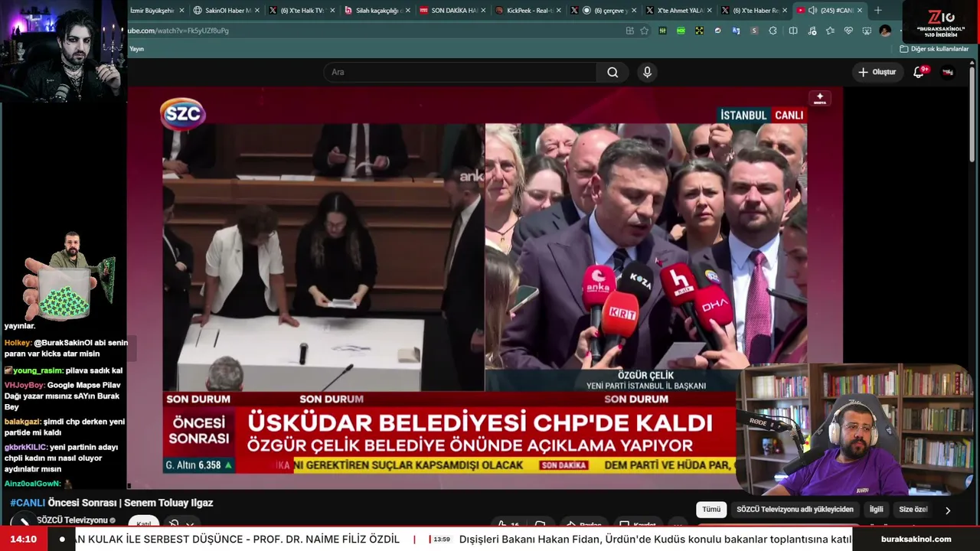Show more filter chips with the right arrow
The width and height of the screenshot is (980, 551).
point(948,510)
